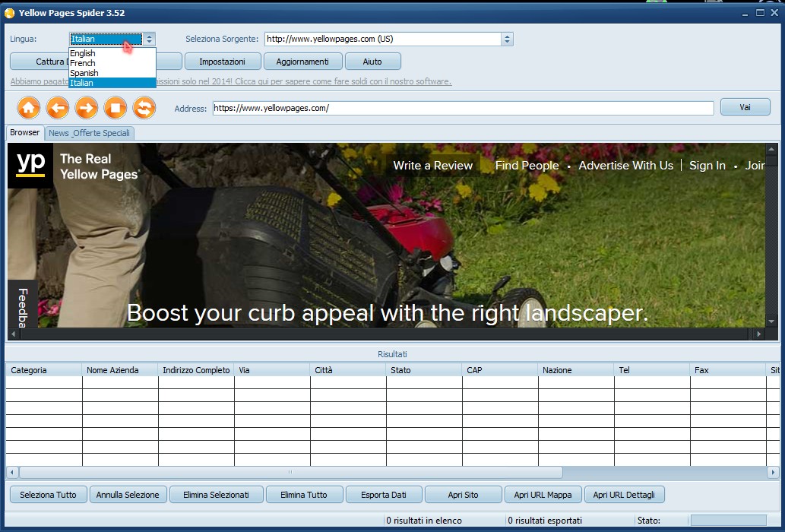Click the orange Home navigation icon
The image size is (785, 532).
click(x=29, y=108)
